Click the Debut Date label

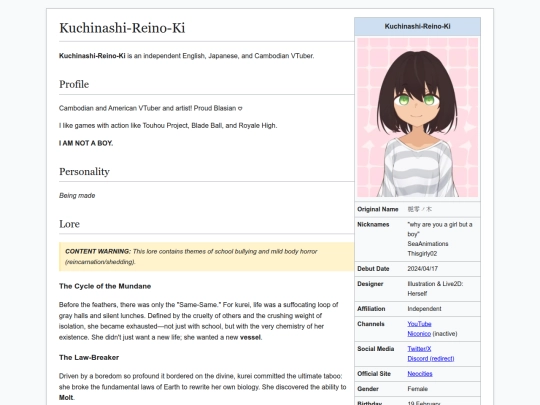tap(373, 269)
